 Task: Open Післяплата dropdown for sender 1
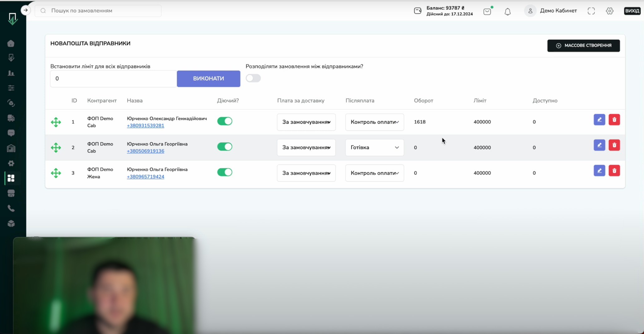[374, 122]
